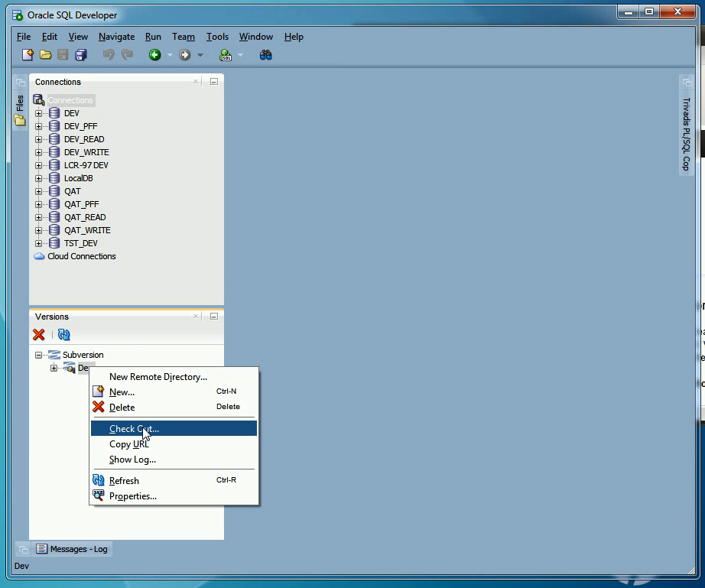Expand the DEV_READ connection node
The width and height of the screenshot is (705, 588).
tap(39, 139)
